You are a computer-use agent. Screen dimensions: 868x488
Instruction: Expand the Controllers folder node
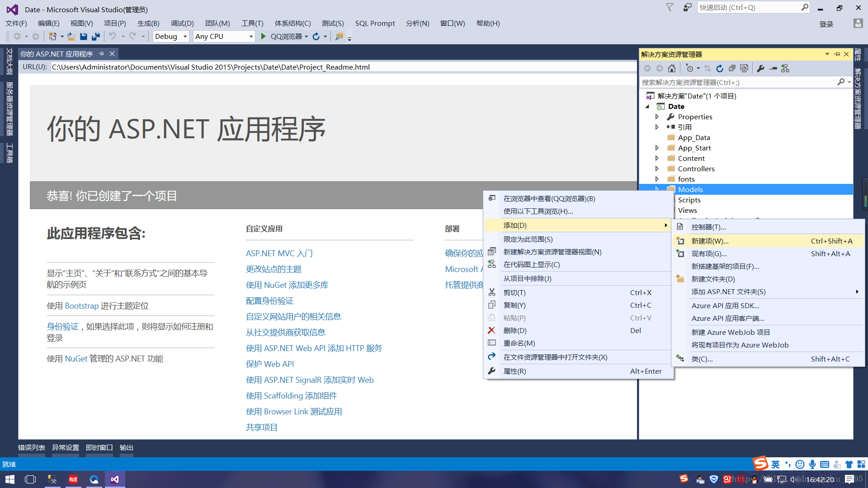point(657,169)
